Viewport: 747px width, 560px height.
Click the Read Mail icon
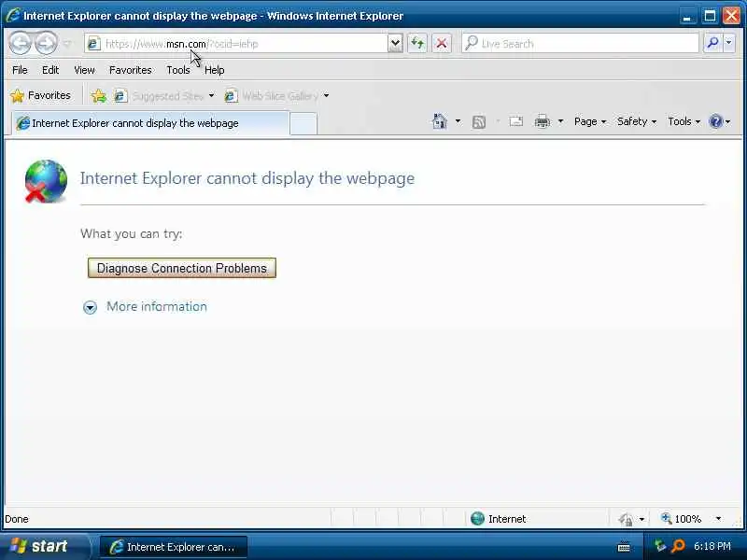pyautogui.click(x=516, y=121)
